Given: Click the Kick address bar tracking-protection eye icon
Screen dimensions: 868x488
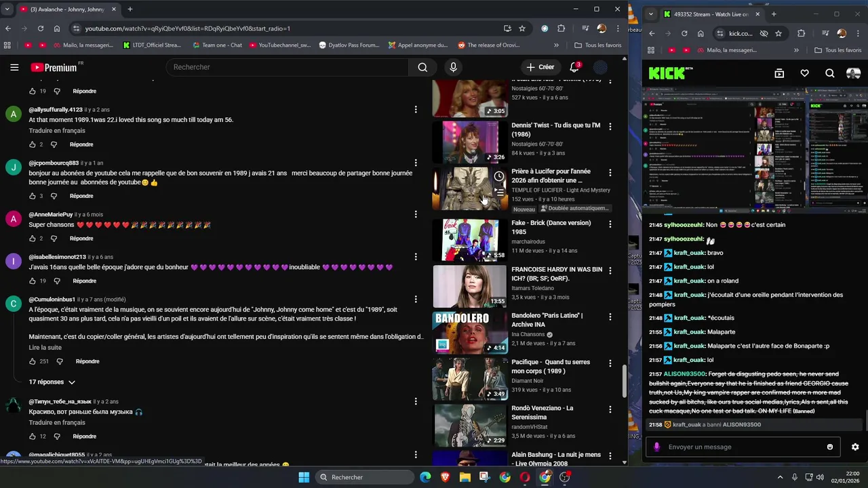Looking at the screenshot, I should click(764, 33).
